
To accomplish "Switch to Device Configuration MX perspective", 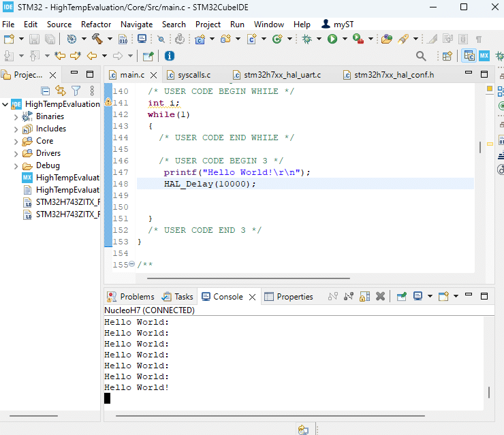I will coord(484,56).
